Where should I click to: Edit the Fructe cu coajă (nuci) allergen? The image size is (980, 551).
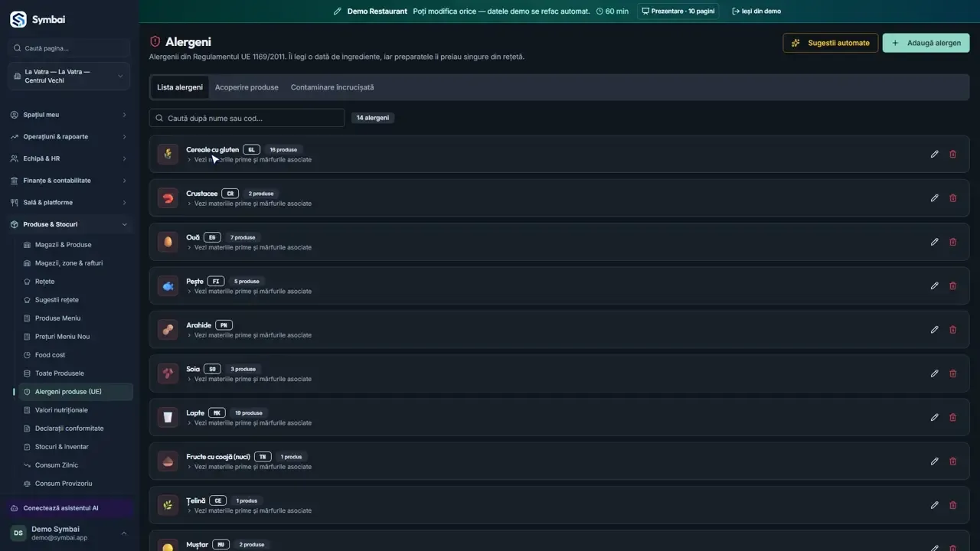coord(934,461)
